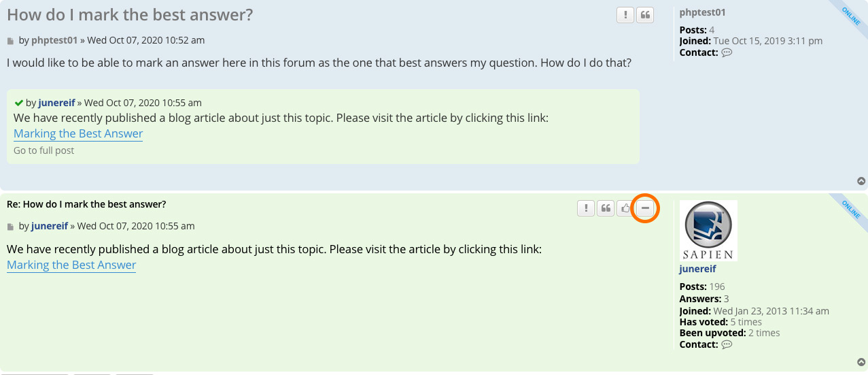Image resolution: width=868 pixels, height=375 pixels.
Task: Quote the original question post
Action: point(645,15)
